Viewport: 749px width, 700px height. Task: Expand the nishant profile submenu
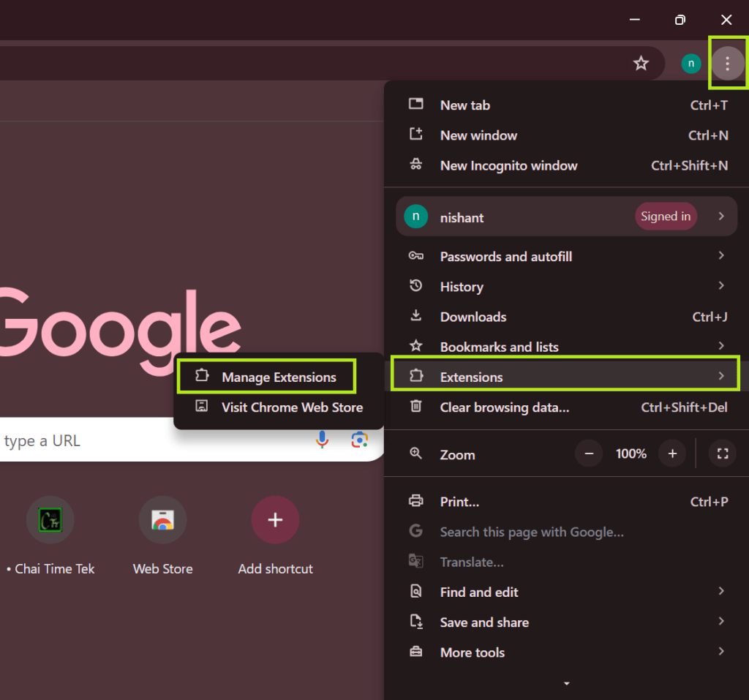(720, 217)
